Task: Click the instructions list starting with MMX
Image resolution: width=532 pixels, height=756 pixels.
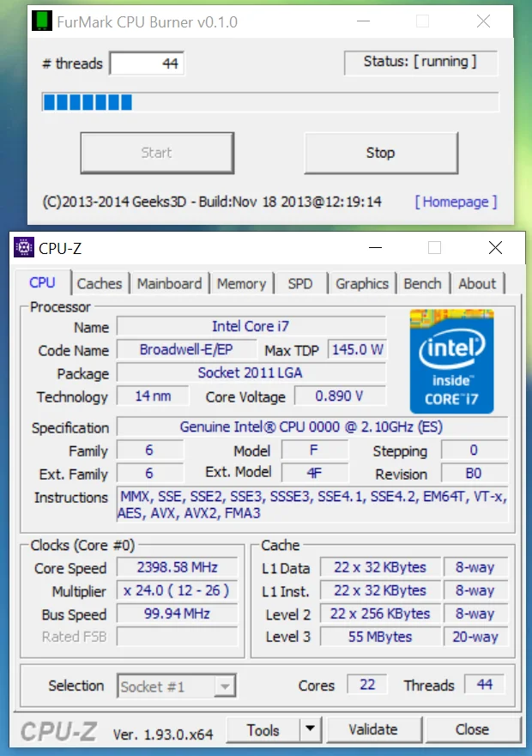Action: [312, 505]
